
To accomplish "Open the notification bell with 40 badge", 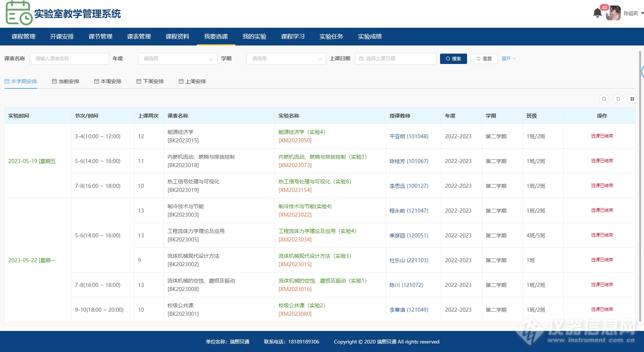I will click(597, 13).
